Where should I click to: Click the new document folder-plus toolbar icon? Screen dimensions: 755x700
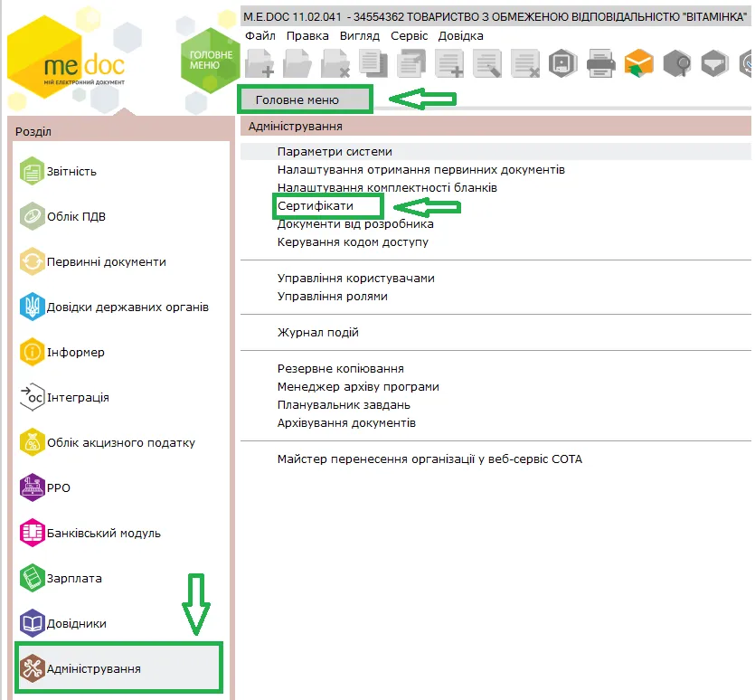260,63
